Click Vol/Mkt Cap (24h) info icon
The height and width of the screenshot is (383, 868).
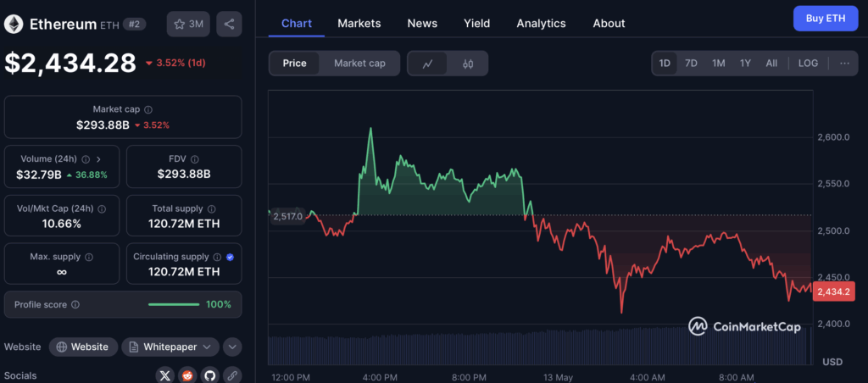click(x=102, y=209)
